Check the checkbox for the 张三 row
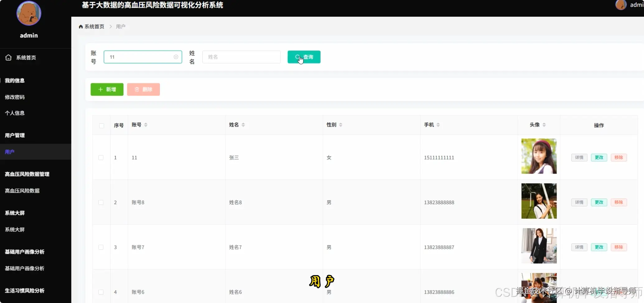Image resolution: width=644 pixels, height=303 pixels. 101,157
